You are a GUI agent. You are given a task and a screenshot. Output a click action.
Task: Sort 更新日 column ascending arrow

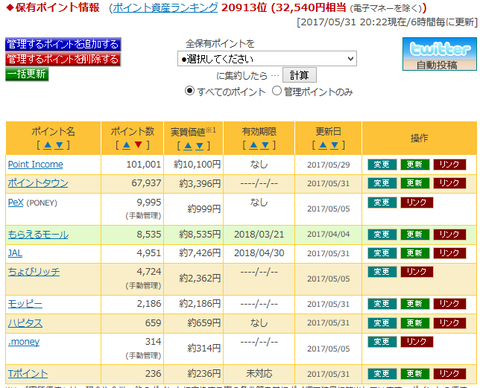pos(323,145)
